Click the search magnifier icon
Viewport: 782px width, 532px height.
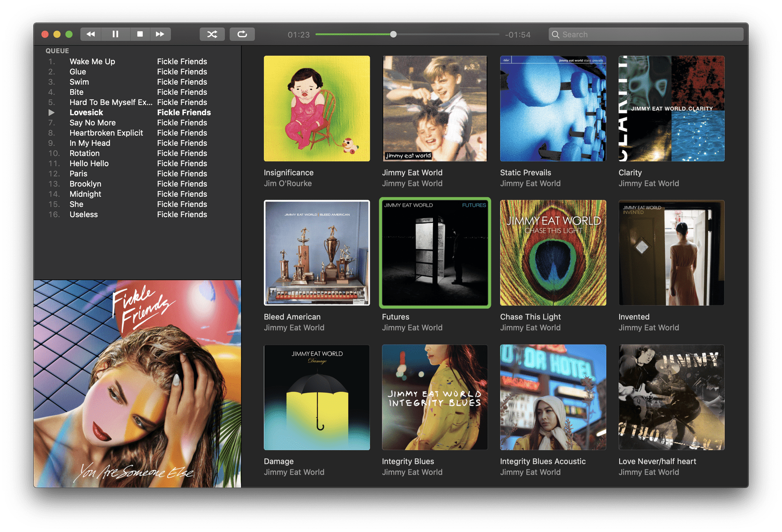(x=555, y=35)
